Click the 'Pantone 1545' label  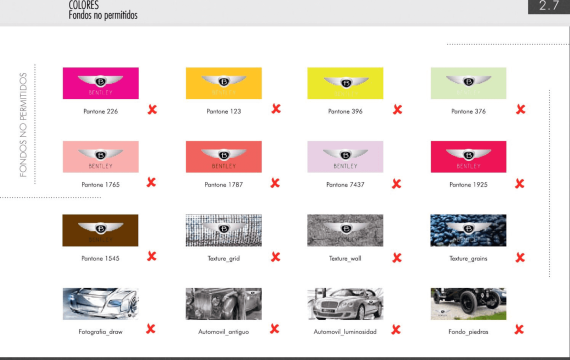tap(100, 259)
